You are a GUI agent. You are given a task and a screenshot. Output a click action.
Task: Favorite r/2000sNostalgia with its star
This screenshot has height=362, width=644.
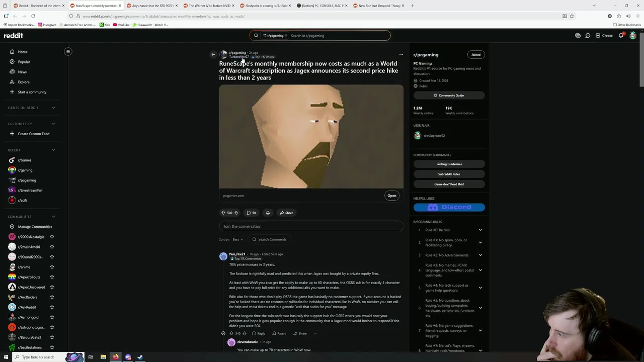(x=52, y=237)
